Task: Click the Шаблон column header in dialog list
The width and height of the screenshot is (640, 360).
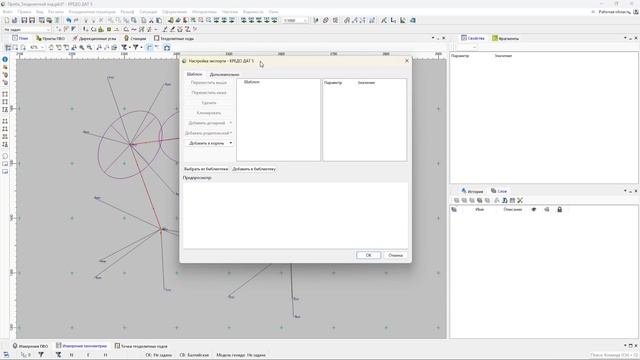Action: [251, 82]
